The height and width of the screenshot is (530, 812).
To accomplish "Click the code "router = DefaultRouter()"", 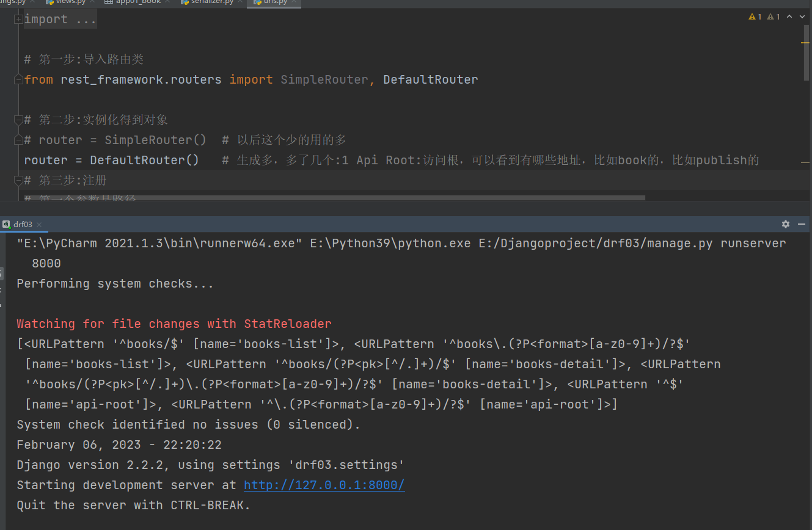I will pos(112,161).
